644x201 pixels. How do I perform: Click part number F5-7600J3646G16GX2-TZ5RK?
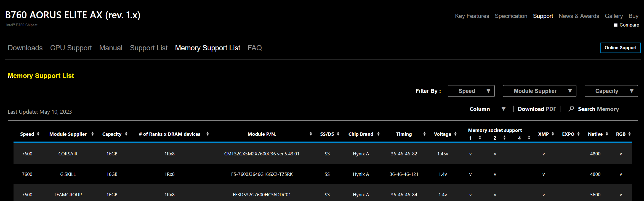(x=262, y=174)
